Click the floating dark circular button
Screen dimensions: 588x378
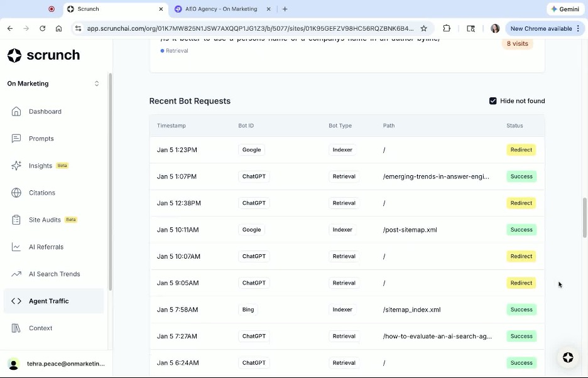567,358
